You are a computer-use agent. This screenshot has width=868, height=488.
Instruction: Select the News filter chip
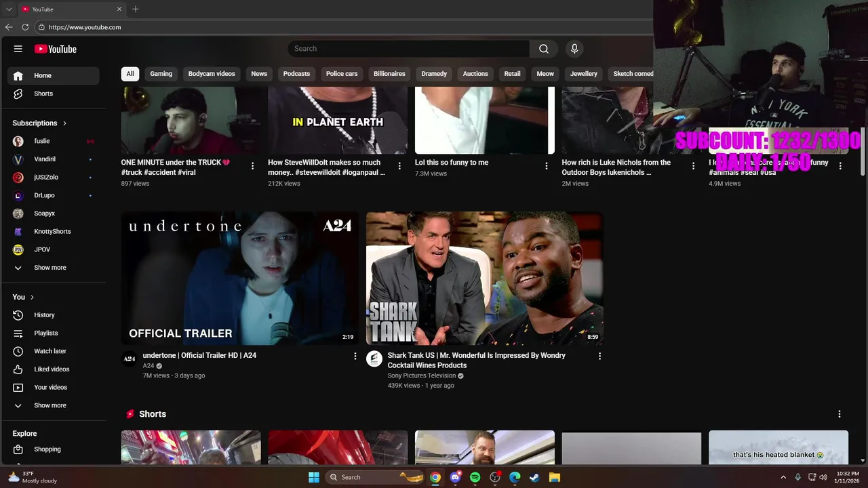[259, 74]
